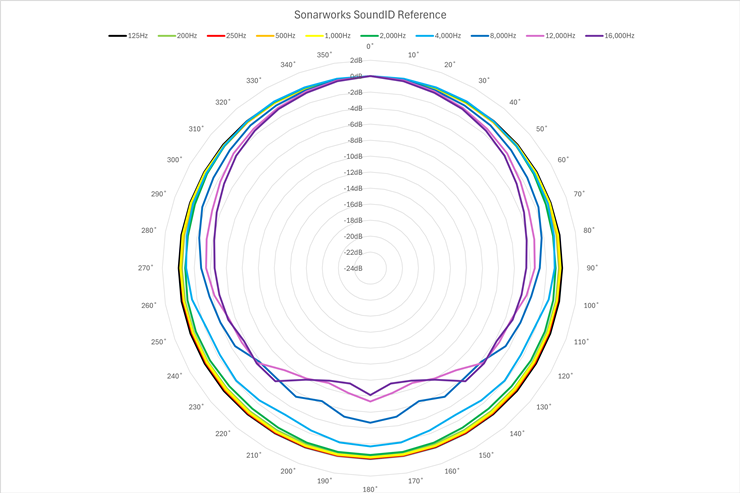Click the 330° angle label
Screen dimensions: 740x493
point(254,80)
